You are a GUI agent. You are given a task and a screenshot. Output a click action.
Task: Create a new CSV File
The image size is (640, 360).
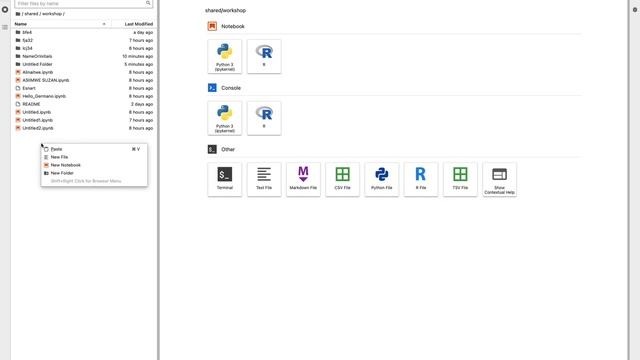click(x=342, y=180)
